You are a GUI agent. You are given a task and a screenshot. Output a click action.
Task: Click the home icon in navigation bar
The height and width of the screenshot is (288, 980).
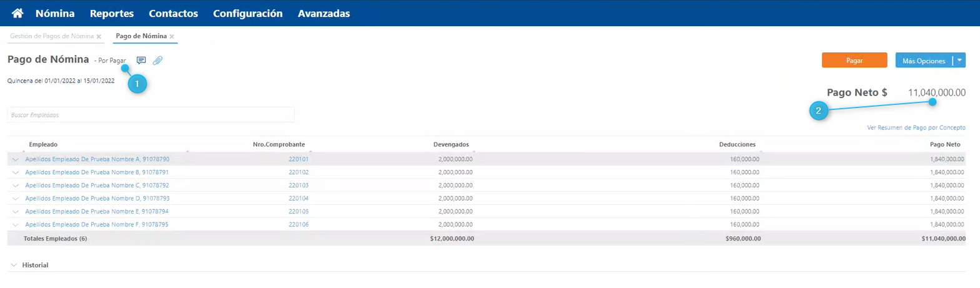point(17,13)
